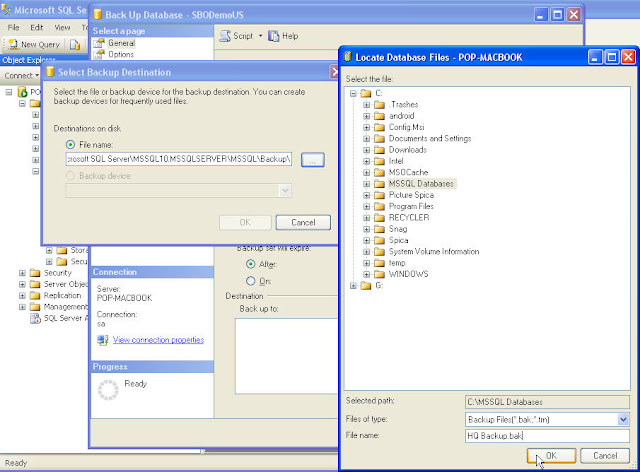Click the backup destination path field

[179, 159]
